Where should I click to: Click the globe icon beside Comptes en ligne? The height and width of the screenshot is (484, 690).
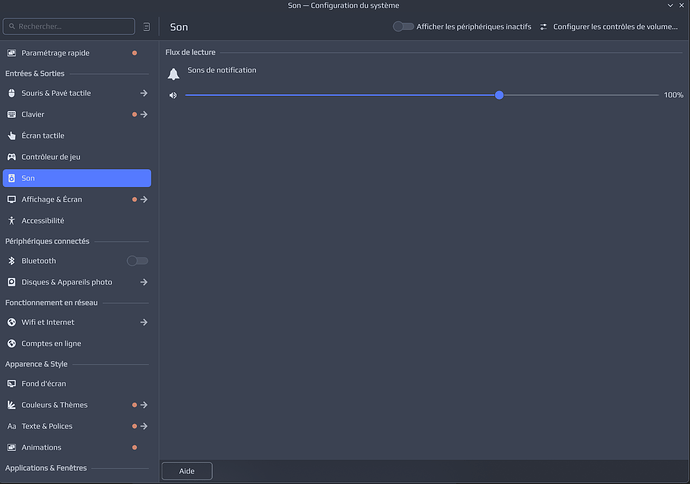pos(12,343)
